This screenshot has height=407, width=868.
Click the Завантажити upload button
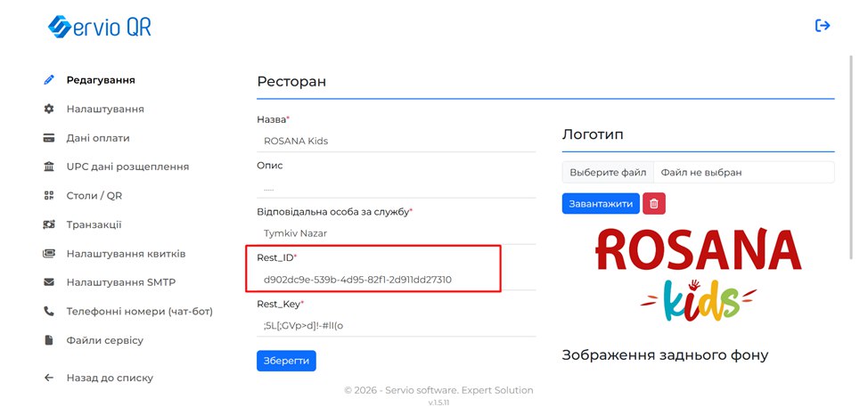(601, 204)
